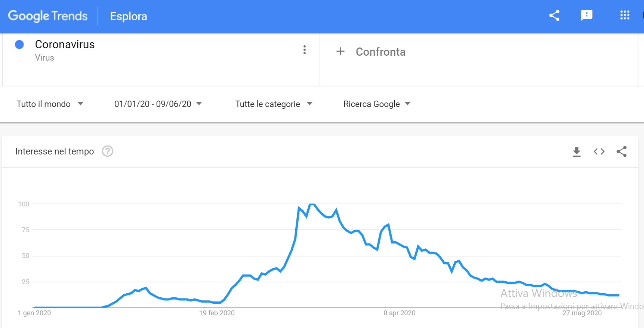Click the share icon in the blue header

point(554,15)
